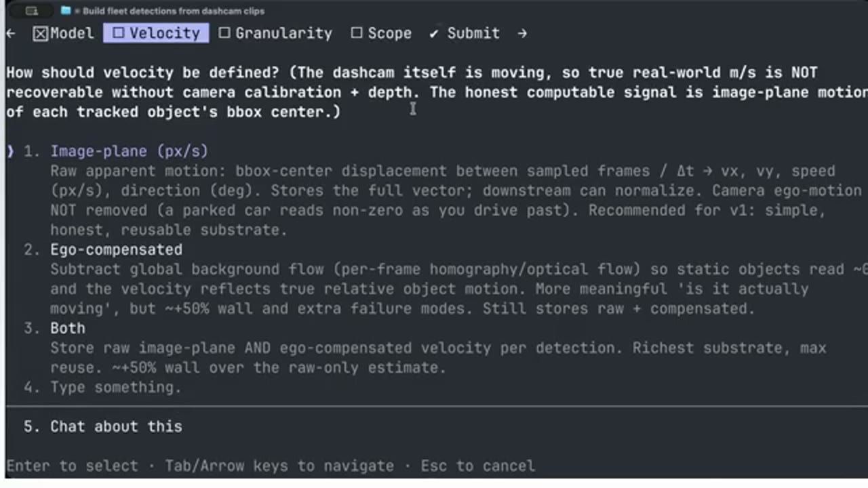Click the checkmark icon beside Submit
Screen dimensions: 868x488
[x=434, y=33]
